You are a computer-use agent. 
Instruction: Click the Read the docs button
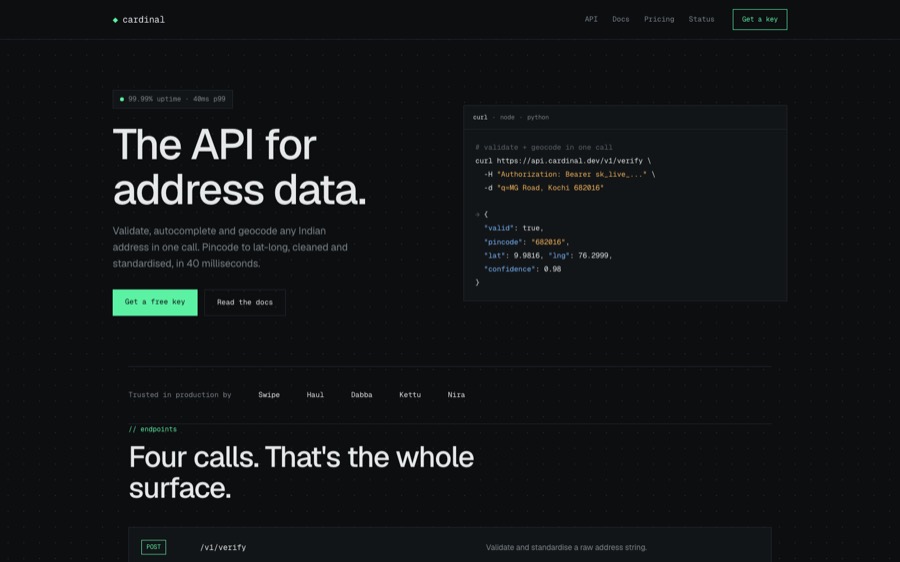pyautogui.click(x=245, y=303)
